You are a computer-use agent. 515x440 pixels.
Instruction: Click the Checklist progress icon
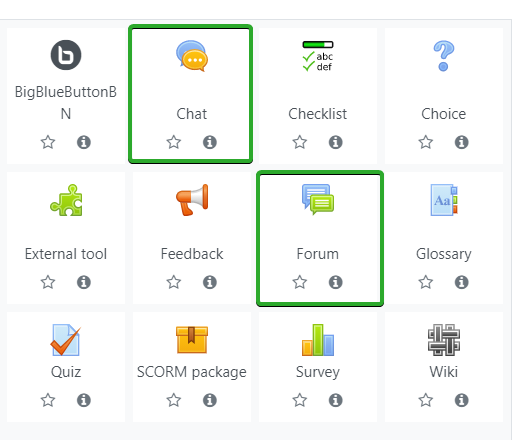pyautogui.click(x=318, y=56)
